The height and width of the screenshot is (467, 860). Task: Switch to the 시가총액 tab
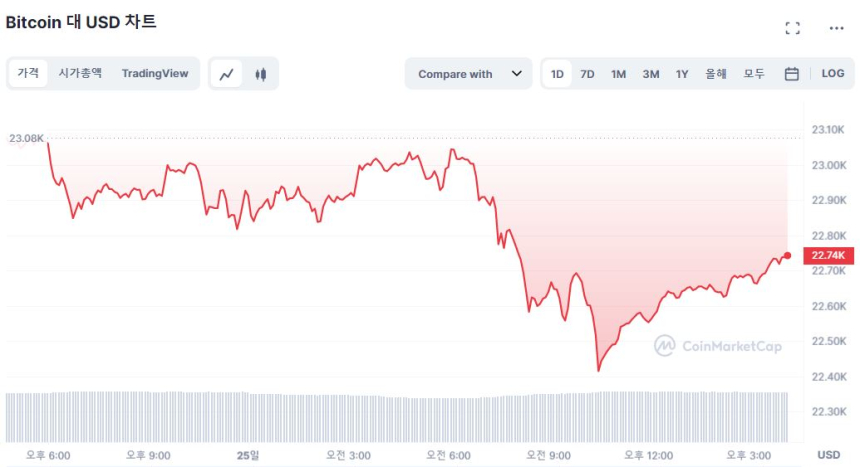(80, 74)
